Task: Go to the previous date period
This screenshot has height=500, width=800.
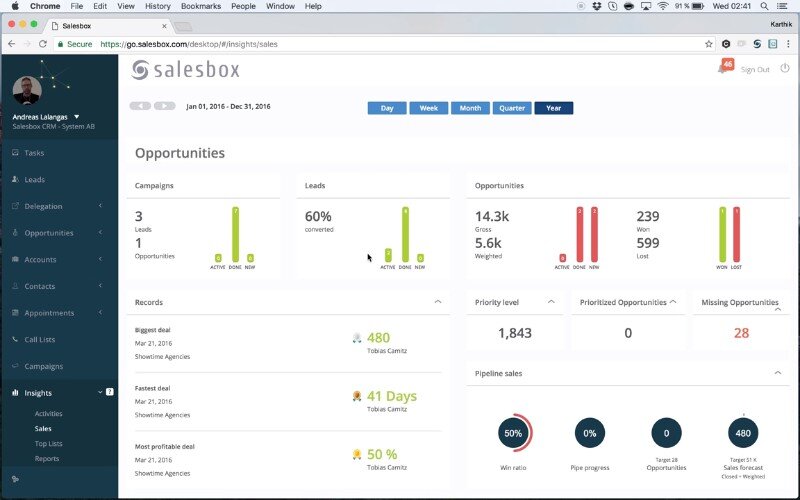Action: pyautogui.click(x=140, y=106)
